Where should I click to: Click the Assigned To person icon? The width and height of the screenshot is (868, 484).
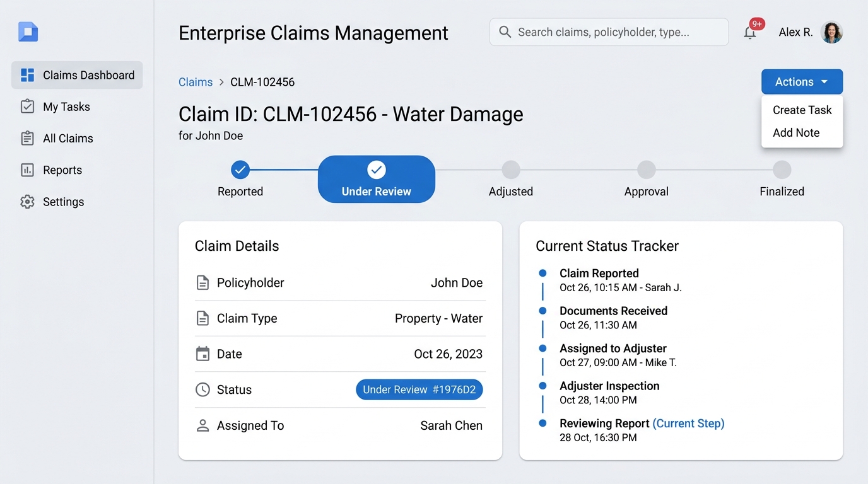202,425
